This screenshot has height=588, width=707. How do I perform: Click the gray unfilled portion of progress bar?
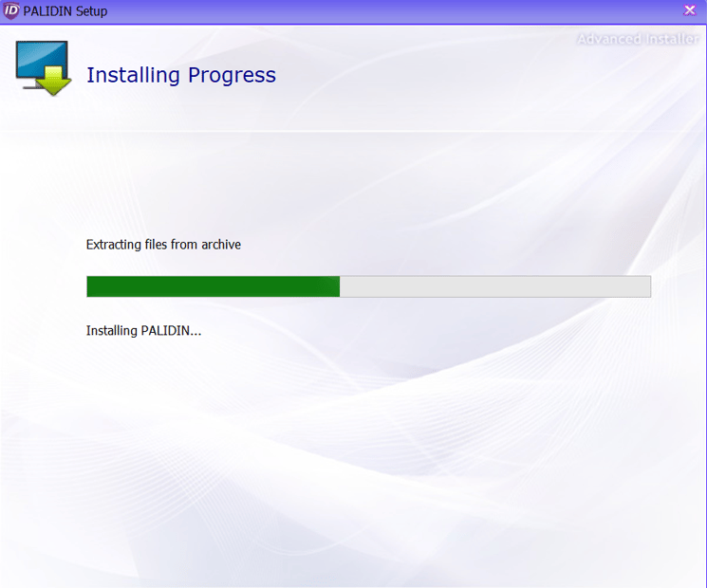point(493,286)
